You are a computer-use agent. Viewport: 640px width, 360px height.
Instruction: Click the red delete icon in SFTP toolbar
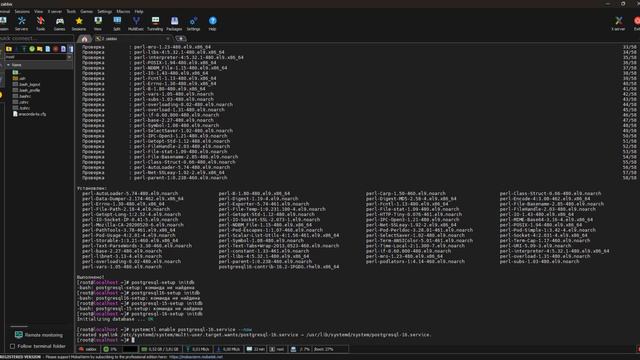56,49
